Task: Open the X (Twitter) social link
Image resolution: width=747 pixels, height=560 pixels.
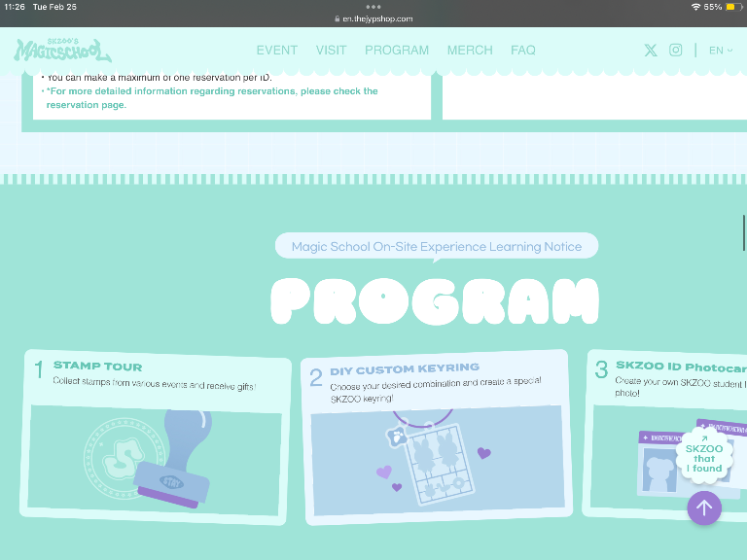Action: 651,50
